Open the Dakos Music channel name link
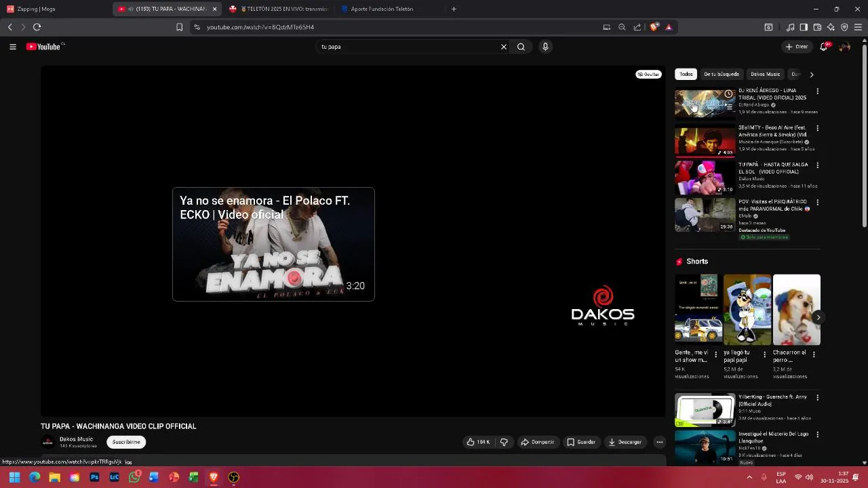Image resolution: width=868 pixels, height=488 pixels. click(76, 439)
